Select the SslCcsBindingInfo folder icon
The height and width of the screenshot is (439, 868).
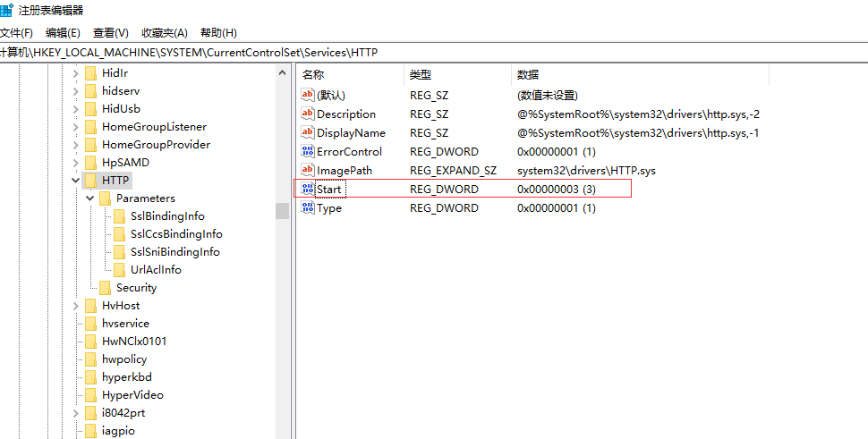[120, 234]
